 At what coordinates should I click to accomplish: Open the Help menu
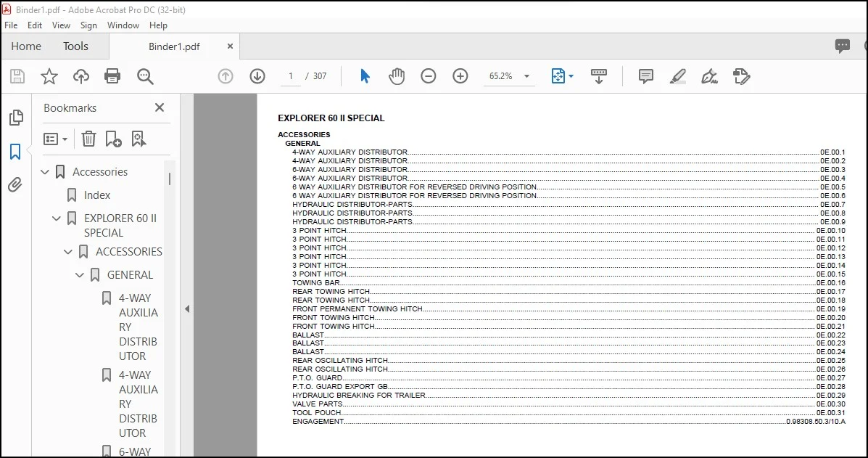158,25
